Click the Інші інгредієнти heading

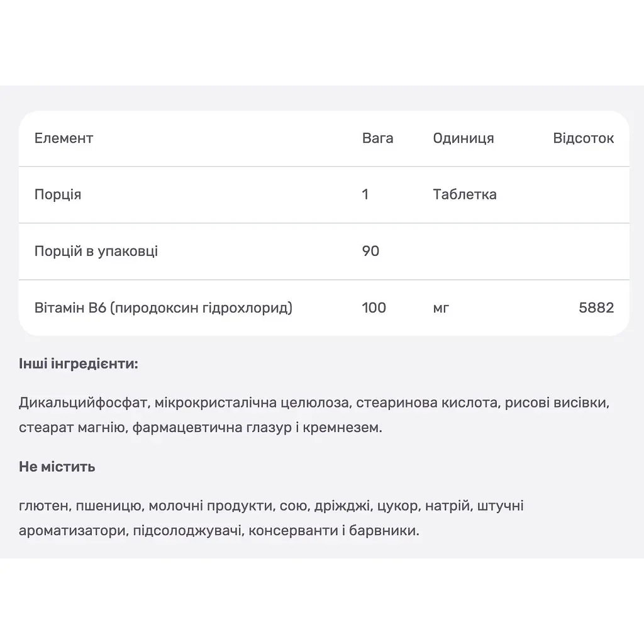click(79, 364)
